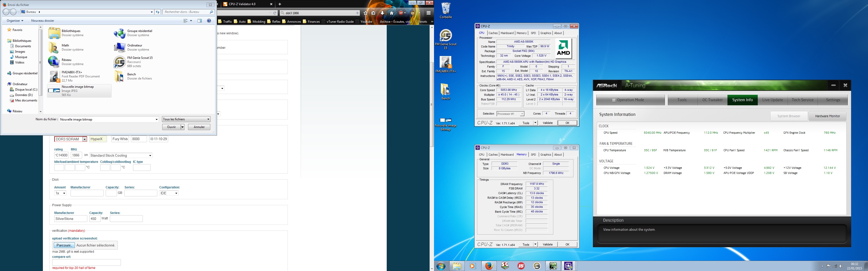Image resolution: width=868 pixels, height=271 pixels.
Task: Click the help icon in the file dialog
Action: [x=209, y=21]
